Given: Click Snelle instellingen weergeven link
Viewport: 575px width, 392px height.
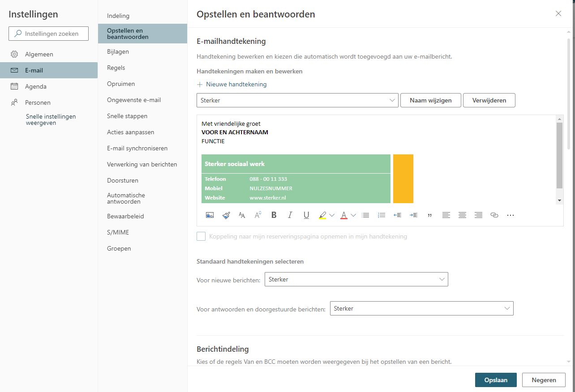Looking at the screenshot, I should coord(51,119).
